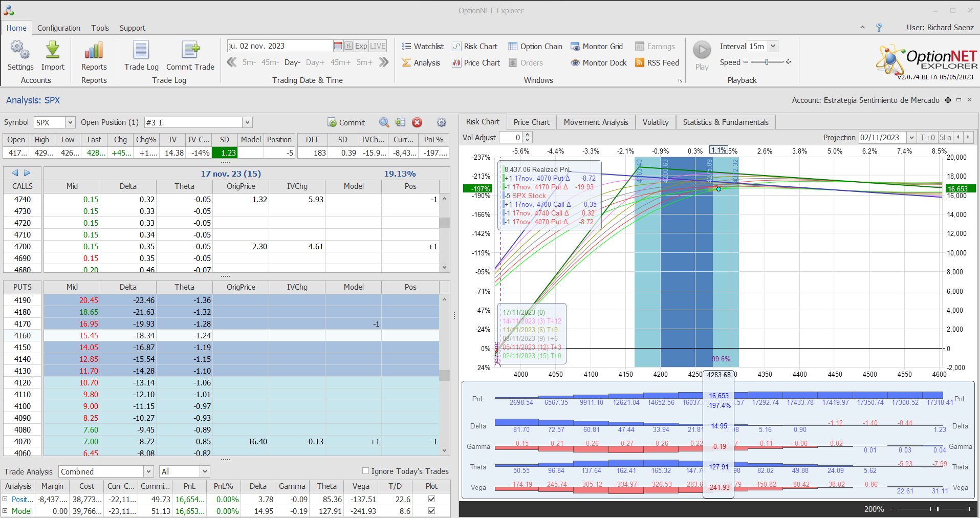
Task: Adjust the playback Speed slider
Action: [x=767, y=62]
